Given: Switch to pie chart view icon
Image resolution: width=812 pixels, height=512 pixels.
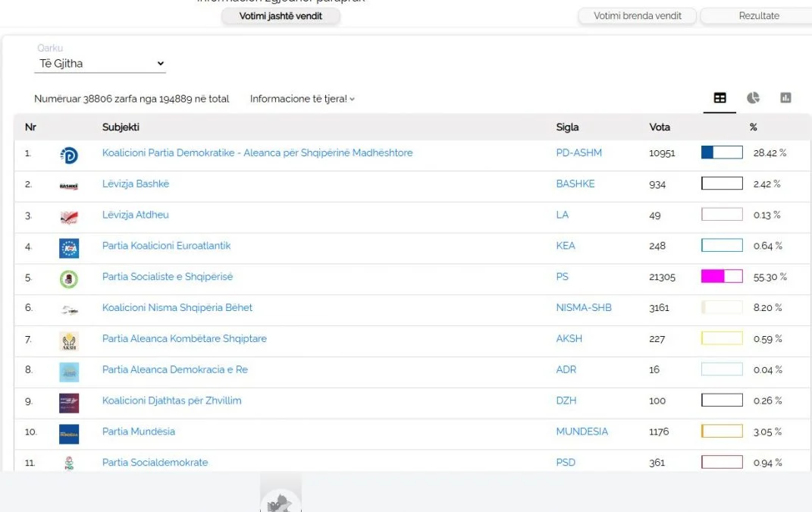Looking at the screenshot, I should [753, 98].
